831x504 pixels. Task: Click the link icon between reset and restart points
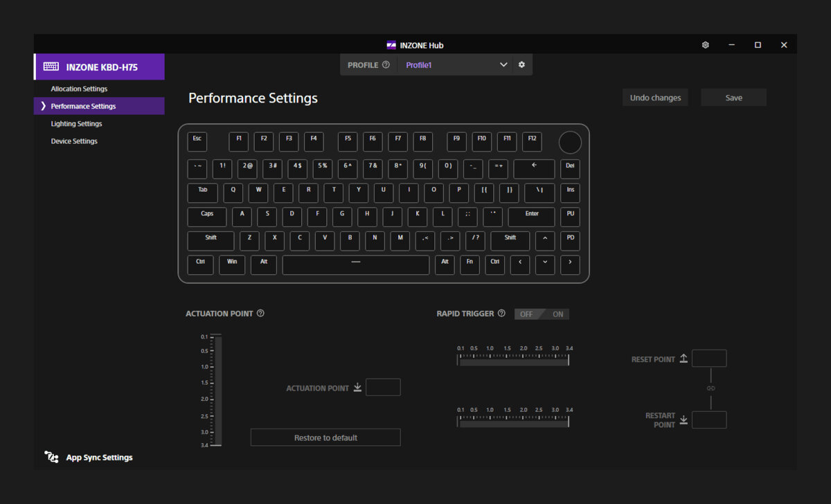pyautogui.click(x=711, y=388)
